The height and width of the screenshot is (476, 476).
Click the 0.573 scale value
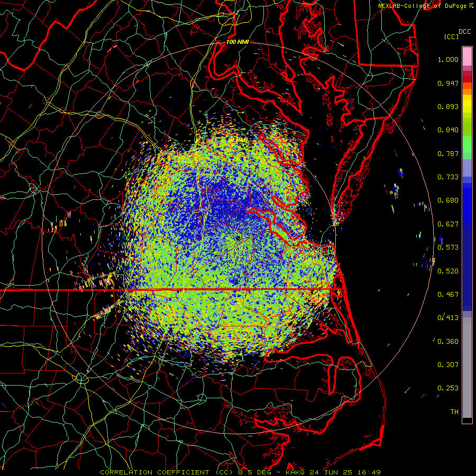tap(448, 248)
